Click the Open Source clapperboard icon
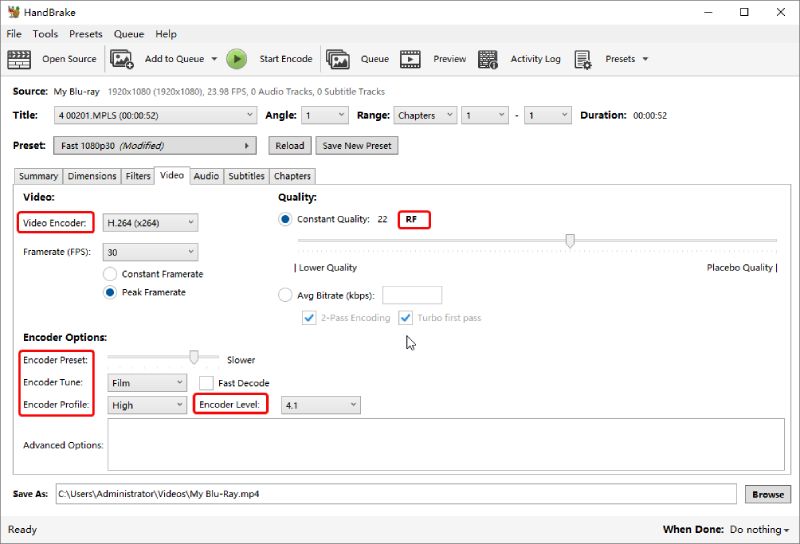Viewport: 800px width, 544px height. pyautogui.click(x=19, y=59)
